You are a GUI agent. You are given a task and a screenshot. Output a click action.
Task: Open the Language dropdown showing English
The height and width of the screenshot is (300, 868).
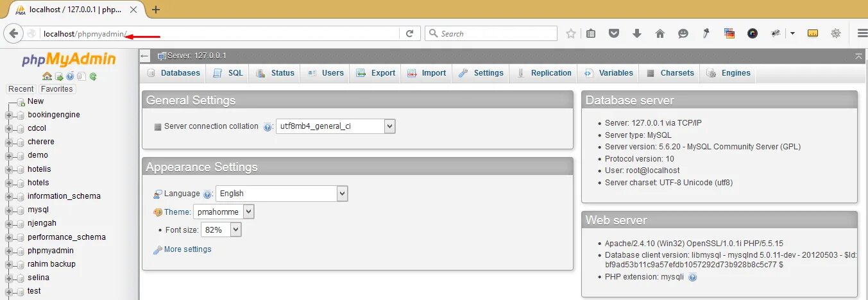[282, 193]
